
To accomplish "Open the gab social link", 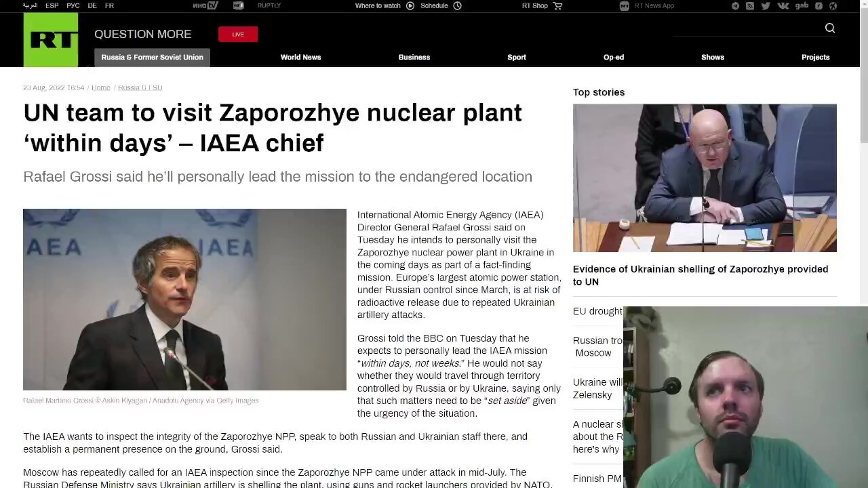I will (x=802, y=5).
